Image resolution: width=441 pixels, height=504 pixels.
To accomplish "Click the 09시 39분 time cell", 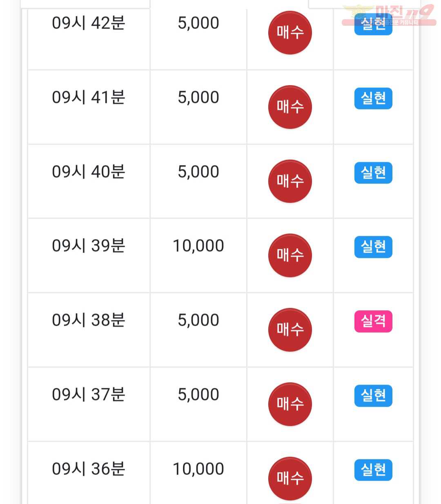I will (x=89, y=246).
